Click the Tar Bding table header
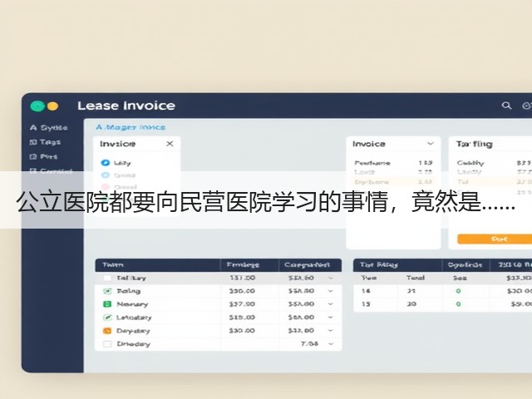532x399 pixels. 379,264
